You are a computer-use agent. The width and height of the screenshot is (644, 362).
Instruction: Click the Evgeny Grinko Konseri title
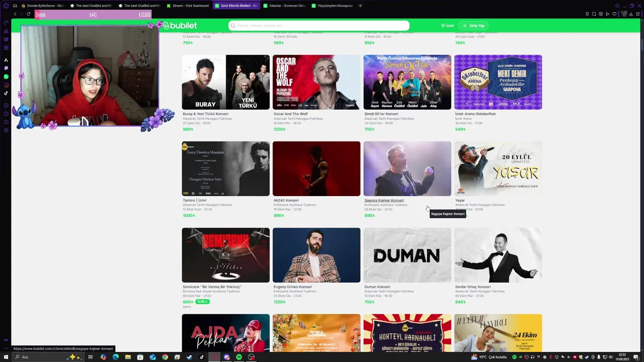pyautogui.click(x=293, y=287)
